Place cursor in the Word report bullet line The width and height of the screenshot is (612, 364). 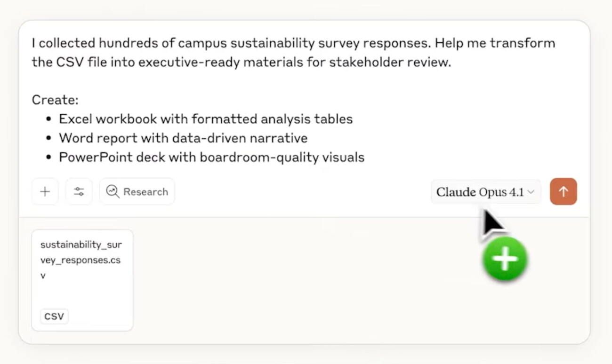tap(183, 138)
